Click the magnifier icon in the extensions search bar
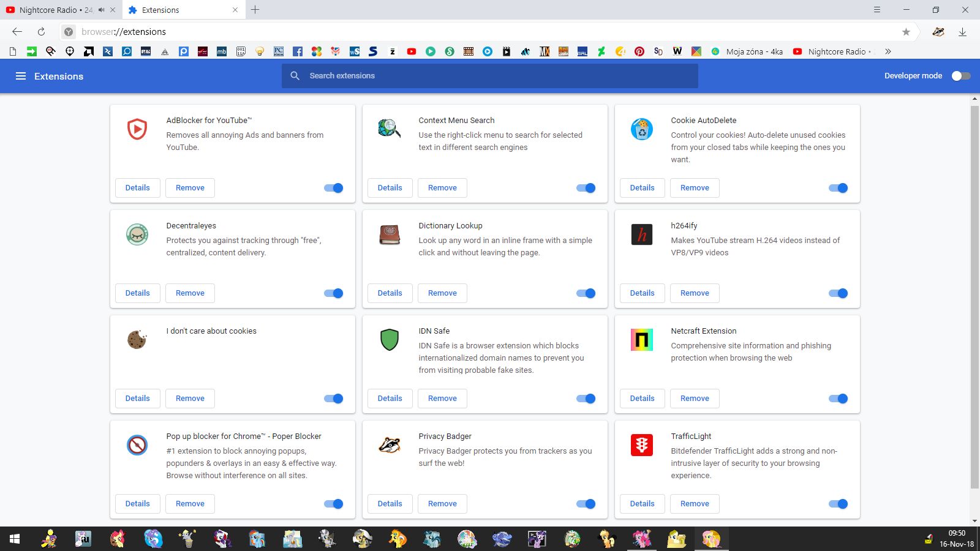This screenshot has height=551, width=980. point(295,76)
